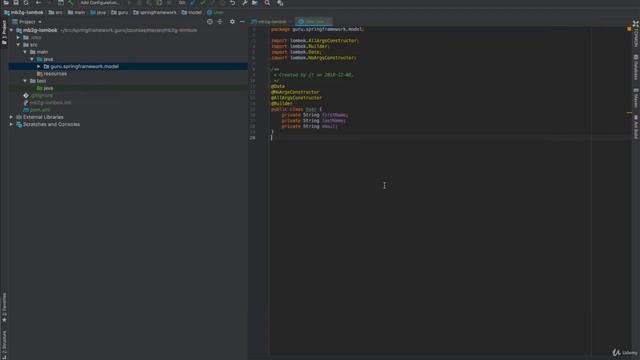
Task: Expand the guru.springframework.model package
Action: coord(39,66)
